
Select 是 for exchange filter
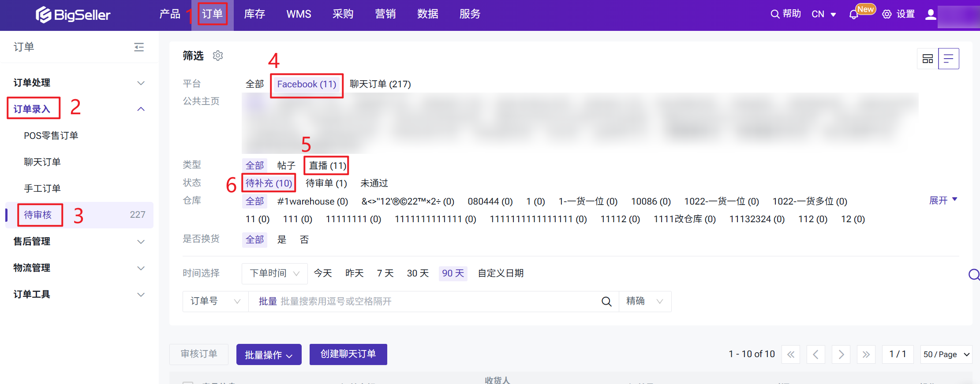[282, 240]
